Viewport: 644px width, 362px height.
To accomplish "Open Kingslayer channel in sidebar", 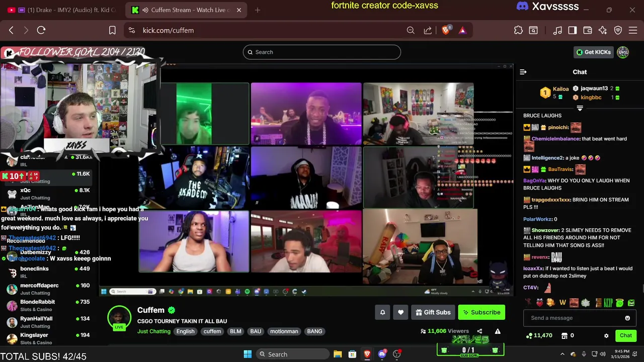I will click(x=48, y=339).
